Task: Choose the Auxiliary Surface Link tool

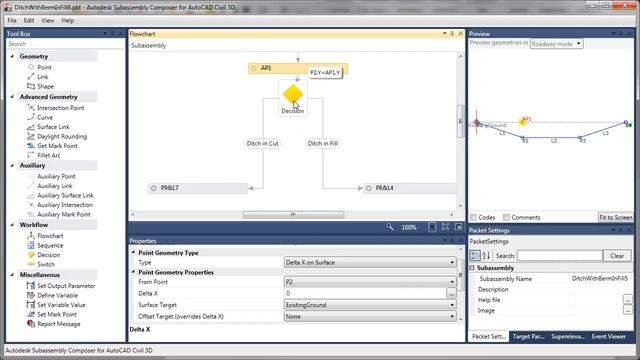Action: 60,196
